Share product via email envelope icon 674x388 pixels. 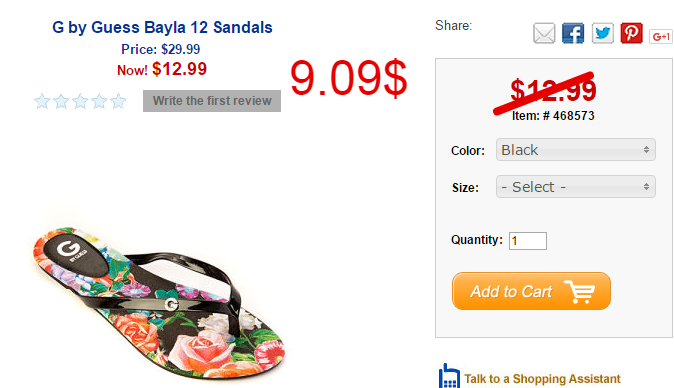click(544, 34)
